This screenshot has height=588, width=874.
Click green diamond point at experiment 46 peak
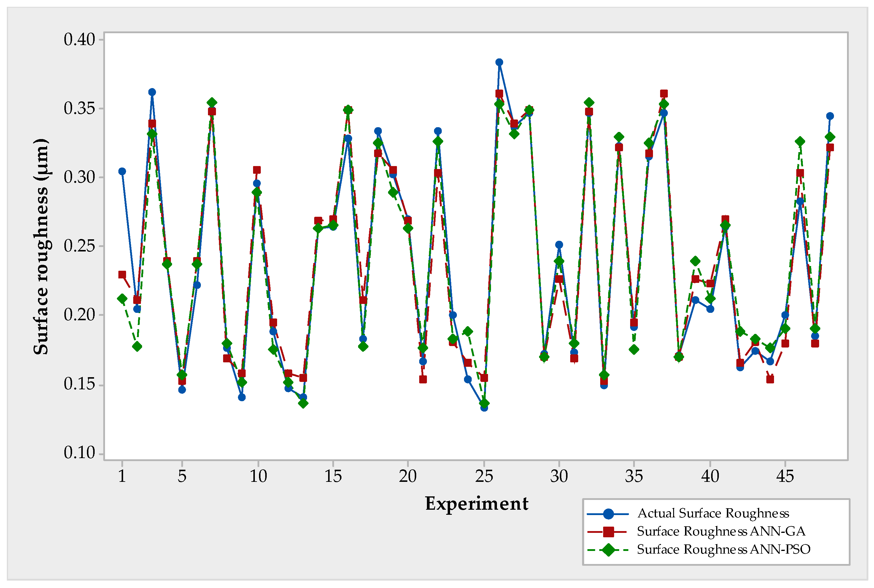(800, 141)
